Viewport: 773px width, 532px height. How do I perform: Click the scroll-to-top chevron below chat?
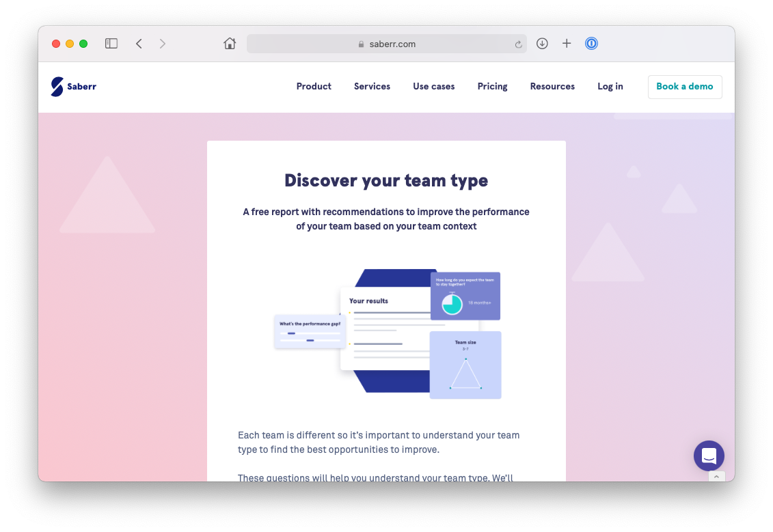(x=716, y=476)
